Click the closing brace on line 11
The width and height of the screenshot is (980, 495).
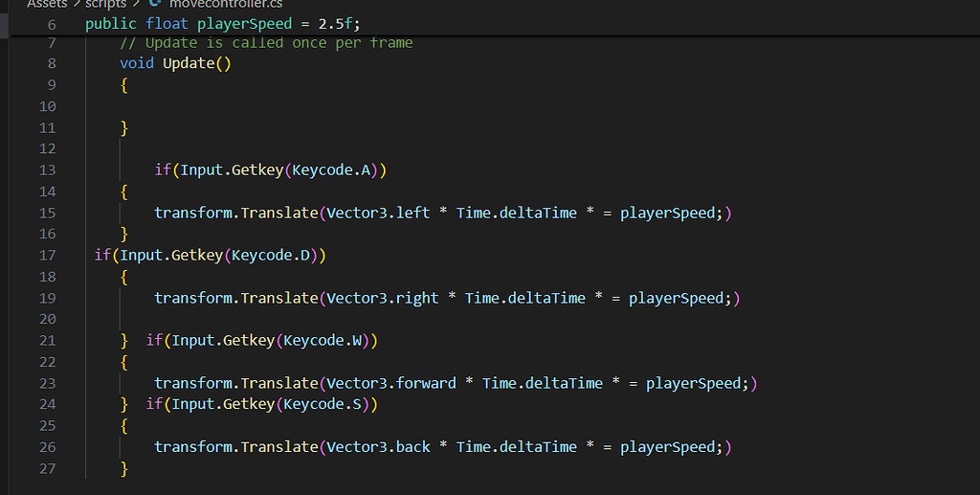click(x=124, y=127)
